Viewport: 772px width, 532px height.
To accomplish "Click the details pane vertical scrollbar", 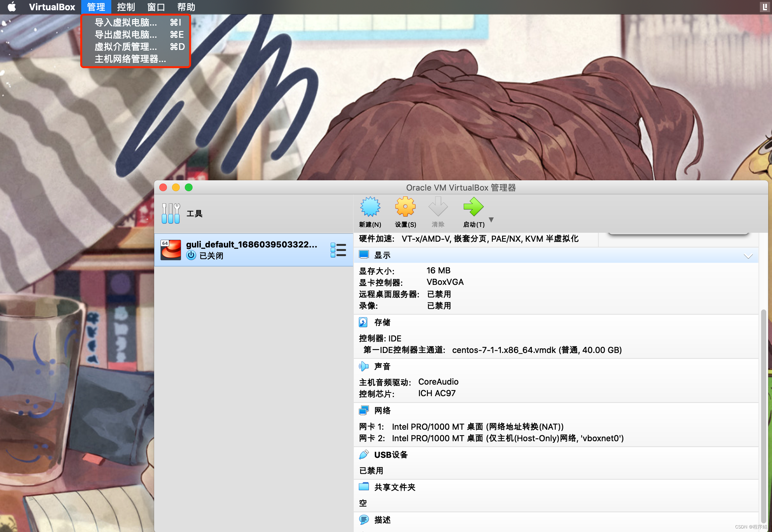I will (x=763, y=417).
